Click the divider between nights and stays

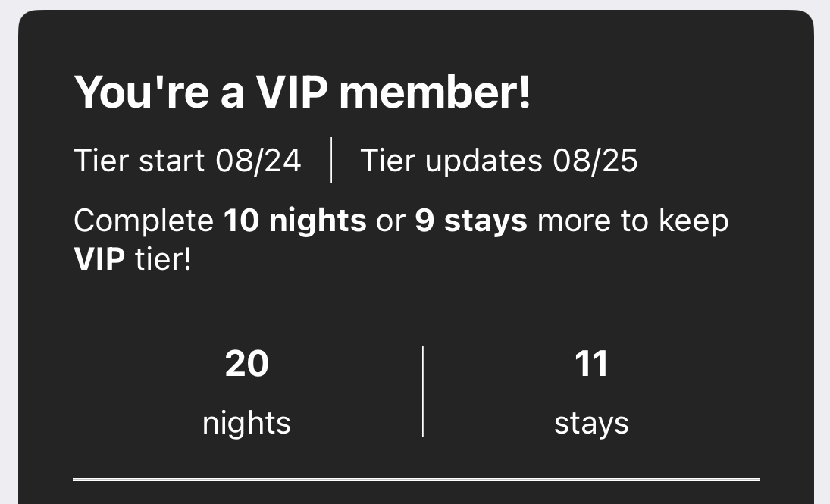tap(423, 391)
